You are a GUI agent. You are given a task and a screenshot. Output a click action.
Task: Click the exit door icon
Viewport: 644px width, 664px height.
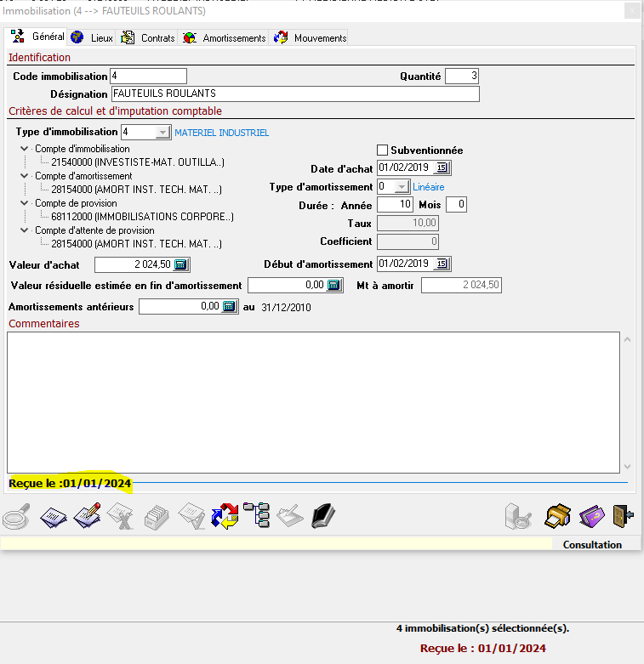click(624, 516)
